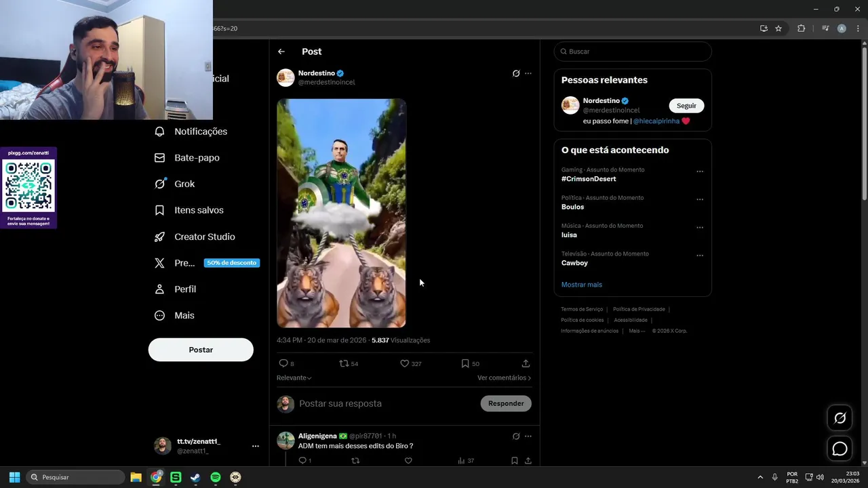
Task: Click Mostrar mais in trends
Action: click(x=582, y=285)
